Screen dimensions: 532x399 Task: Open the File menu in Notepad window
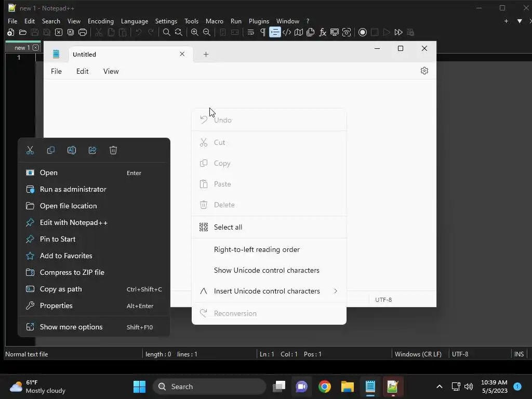tap(56, 71)
